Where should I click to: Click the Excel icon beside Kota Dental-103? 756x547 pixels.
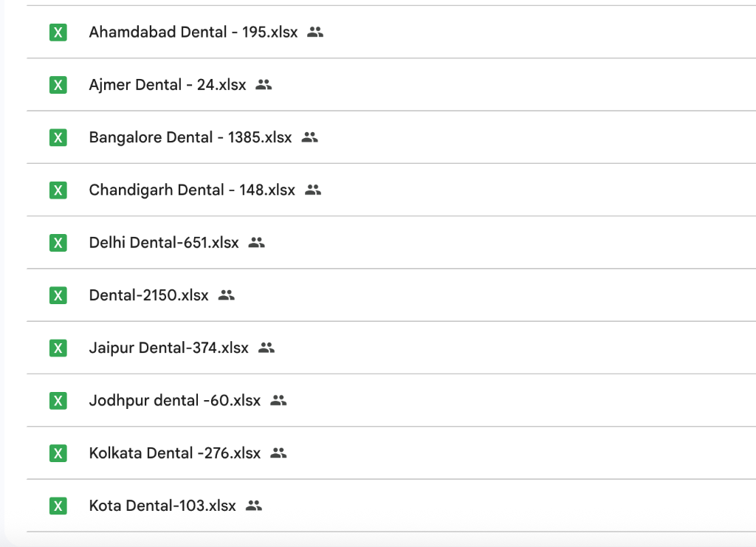[58, 506]
